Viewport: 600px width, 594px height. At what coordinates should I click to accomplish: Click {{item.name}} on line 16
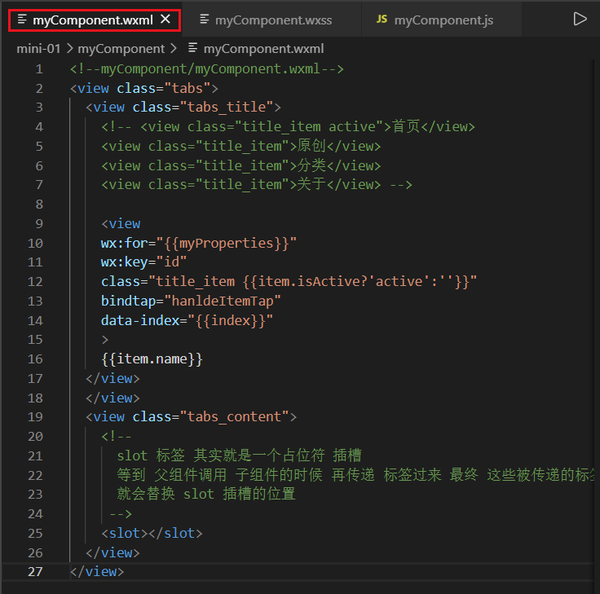(x=152, y=359)
